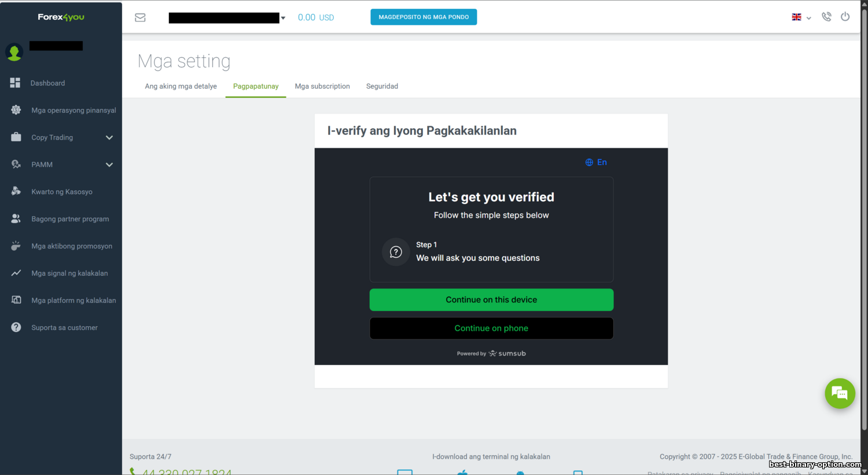The width and height of the screenshot is (868, 475).
Task: Switch to the Seguridad tab
Action: click(x=382, y=86)
